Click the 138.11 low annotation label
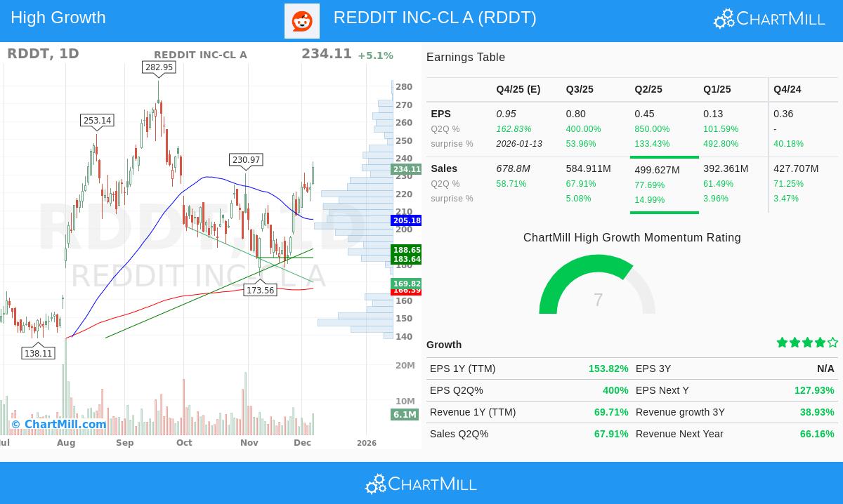This screenshot has height=504, width=843. (x=39, y=353)
